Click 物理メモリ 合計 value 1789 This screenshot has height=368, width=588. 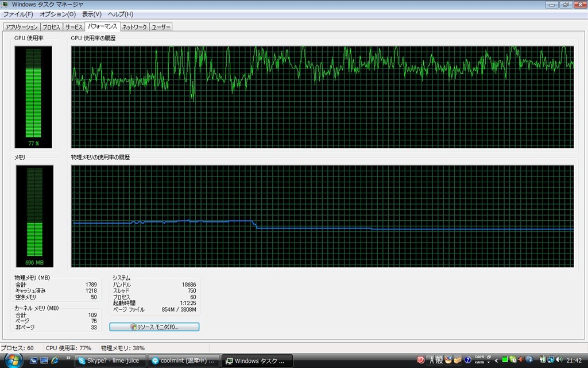[91, 285]
